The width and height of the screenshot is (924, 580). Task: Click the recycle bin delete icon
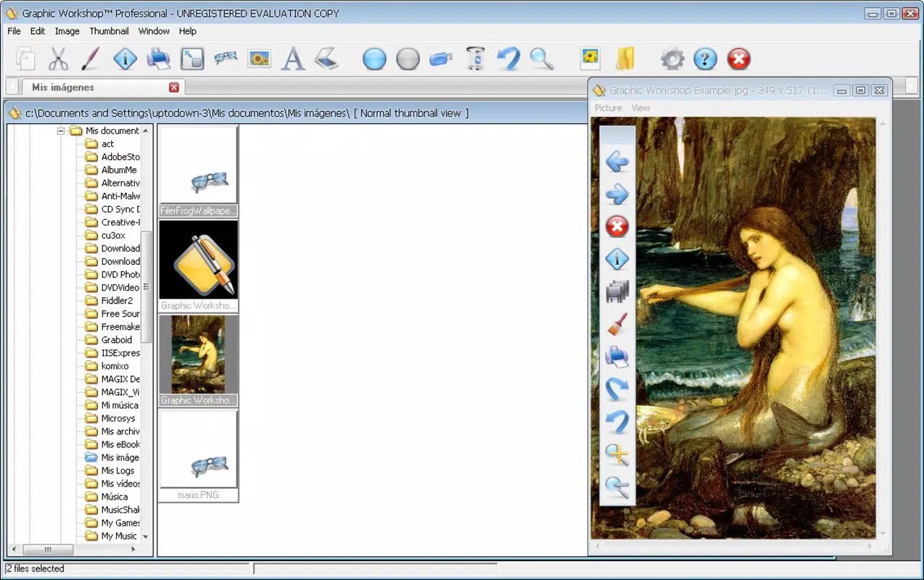[x=475, y=59]
